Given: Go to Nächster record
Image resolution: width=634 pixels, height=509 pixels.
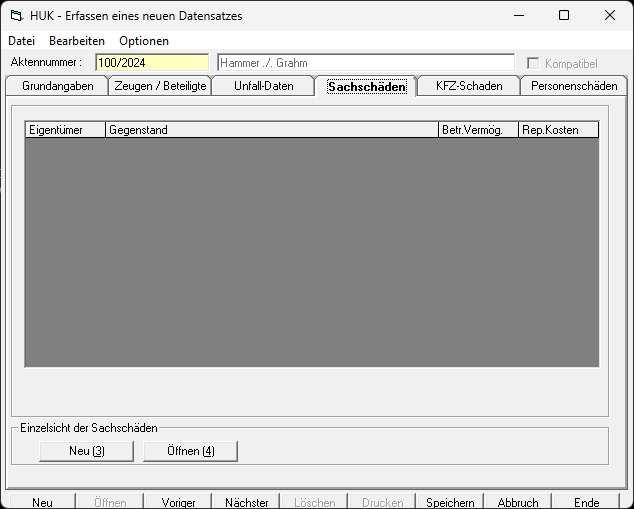Looking at the screenshot, I should pos(246,502).
